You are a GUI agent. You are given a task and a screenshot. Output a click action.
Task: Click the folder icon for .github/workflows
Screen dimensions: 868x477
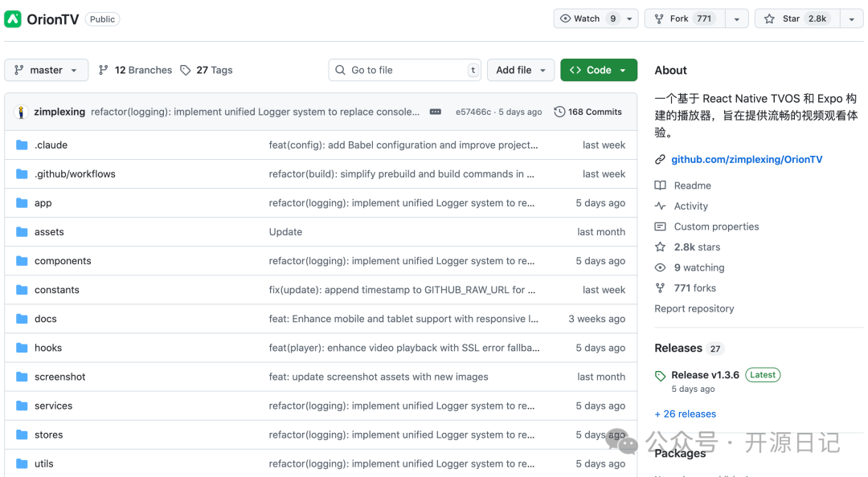23,173
